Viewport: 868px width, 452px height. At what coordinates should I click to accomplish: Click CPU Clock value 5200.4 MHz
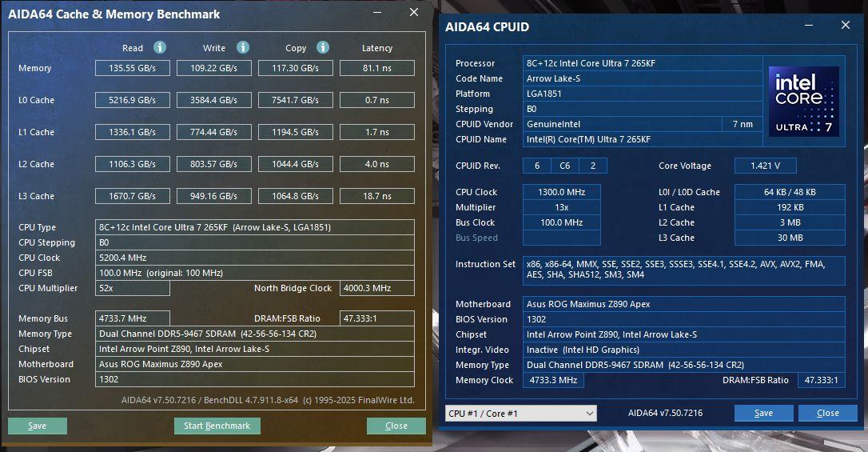pyautogui.click(x=255, y=258)
